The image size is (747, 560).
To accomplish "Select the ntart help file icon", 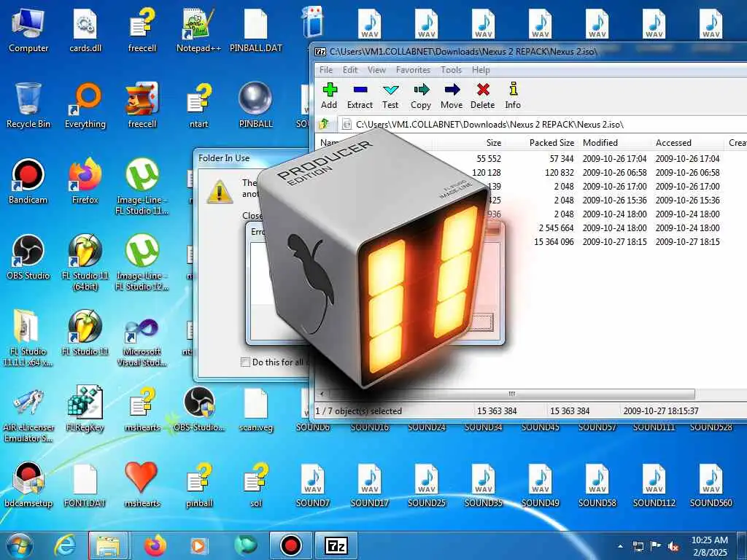I will 198,106.
